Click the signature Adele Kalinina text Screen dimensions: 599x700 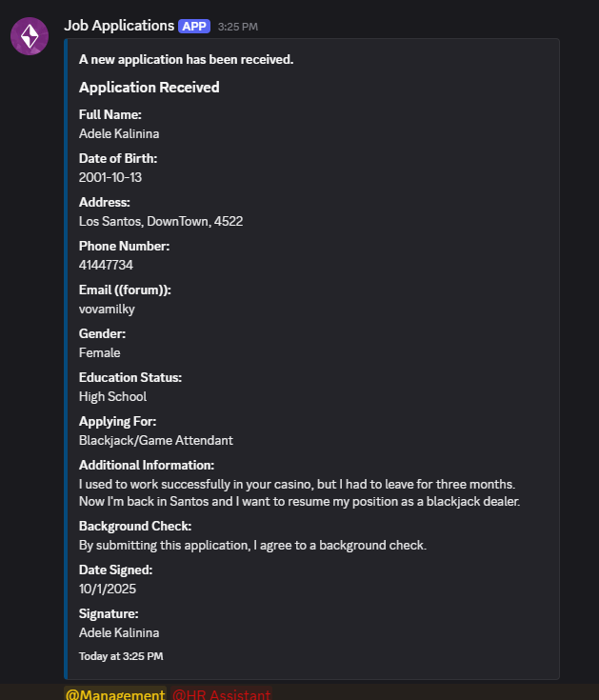[119, 632]
